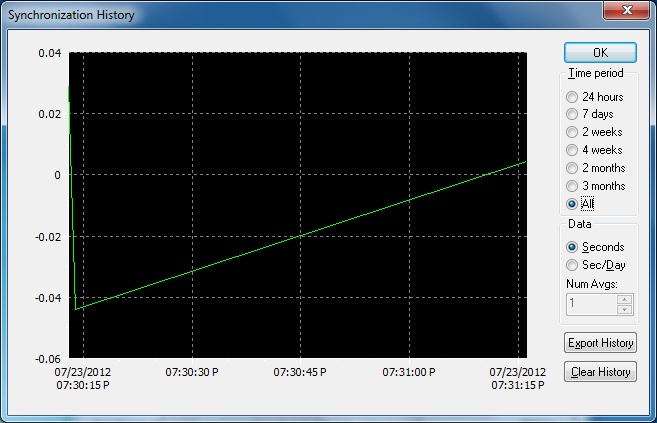Click the Num Avgs label

592,284
